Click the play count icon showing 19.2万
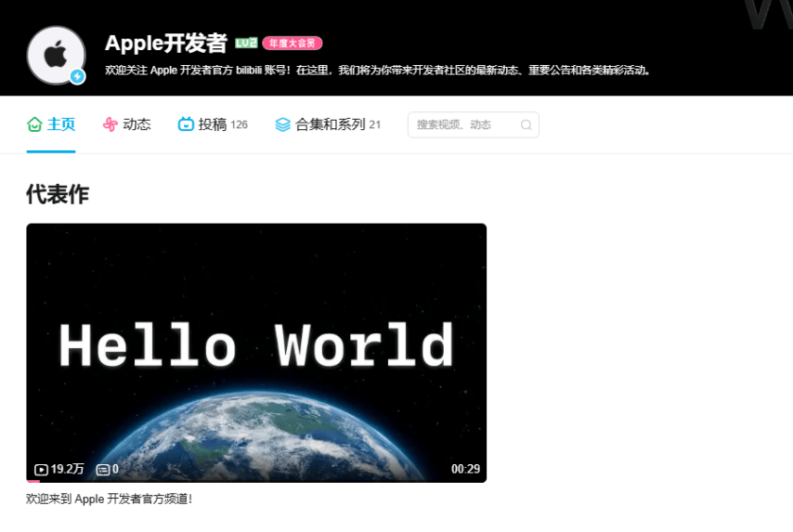The height and width of the screenshot is (532, 793). coord(41,470)
